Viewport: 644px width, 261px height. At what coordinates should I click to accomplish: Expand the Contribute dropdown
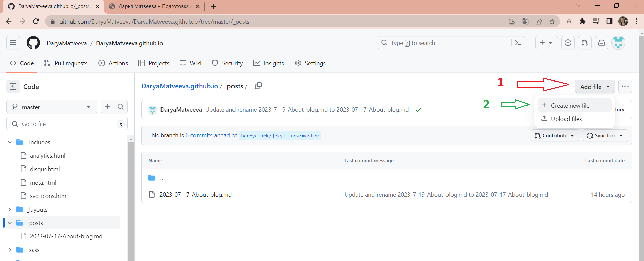click(x=555, y=136)
